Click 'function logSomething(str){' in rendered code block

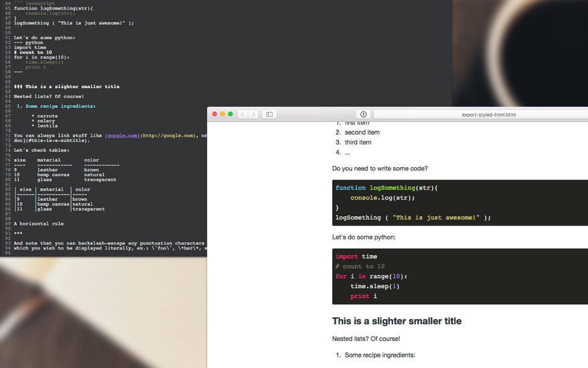pyautogui.click(x=387, y=188)
